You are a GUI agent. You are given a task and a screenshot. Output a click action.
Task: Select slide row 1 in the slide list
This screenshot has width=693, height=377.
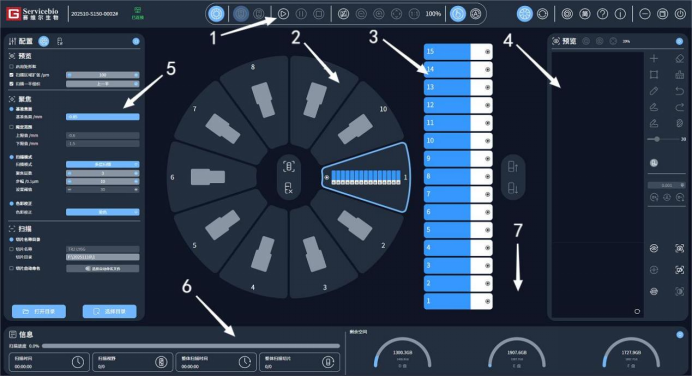pyautogui.click(x=458, y=301)
